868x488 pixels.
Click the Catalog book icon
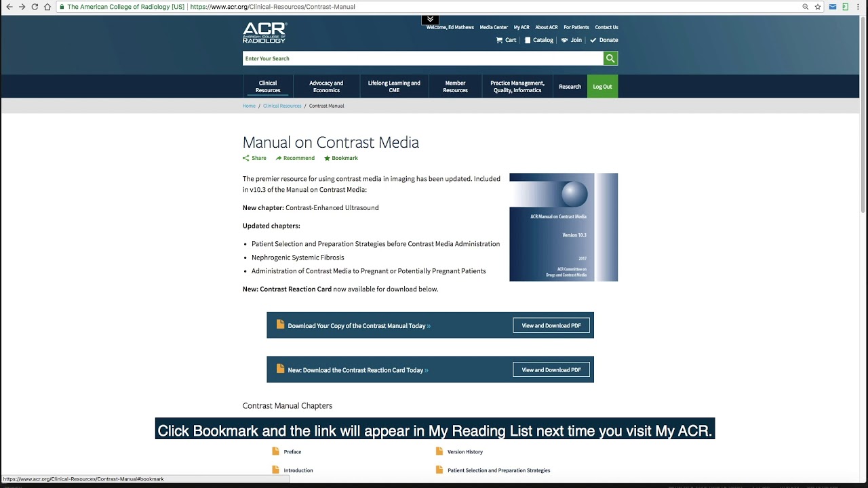[x=528, y=40]
